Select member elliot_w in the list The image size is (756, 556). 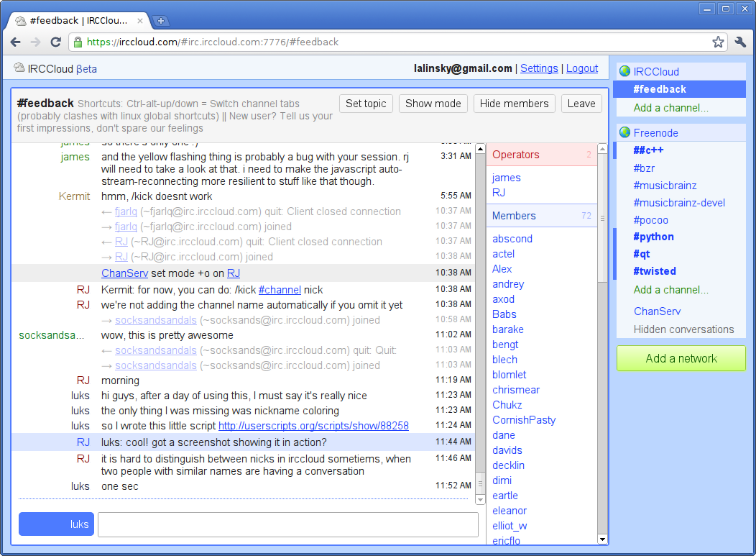(x=510, y=526)
